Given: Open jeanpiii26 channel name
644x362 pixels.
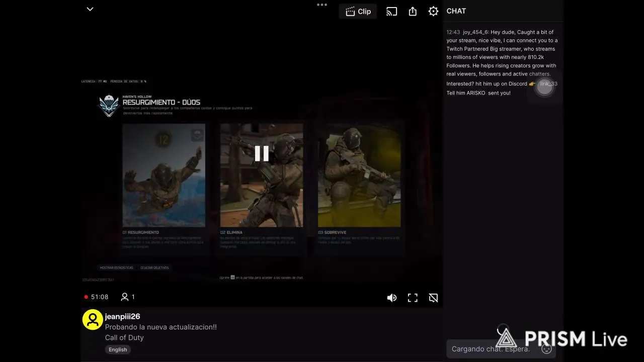Looking at the screenshot, I should click(x=122, y=316).
